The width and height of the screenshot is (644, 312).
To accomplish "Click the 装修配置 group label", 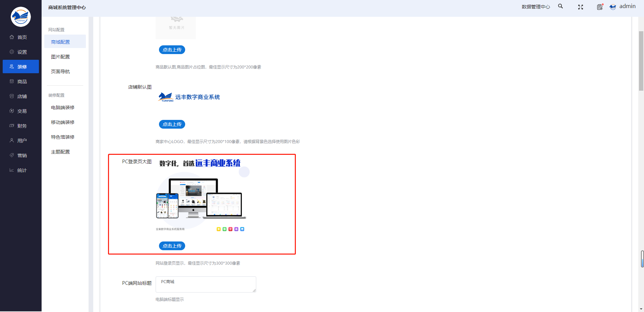I will coord(56,95).
